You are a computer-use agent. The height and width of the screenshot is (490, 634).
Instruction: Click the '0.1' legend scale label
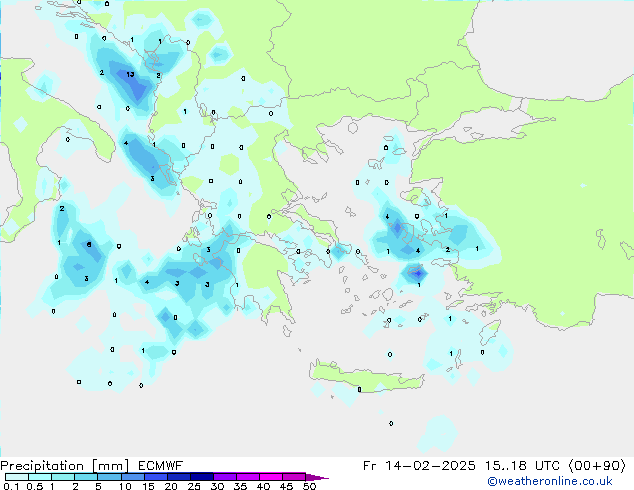click(x=10, y=486)
